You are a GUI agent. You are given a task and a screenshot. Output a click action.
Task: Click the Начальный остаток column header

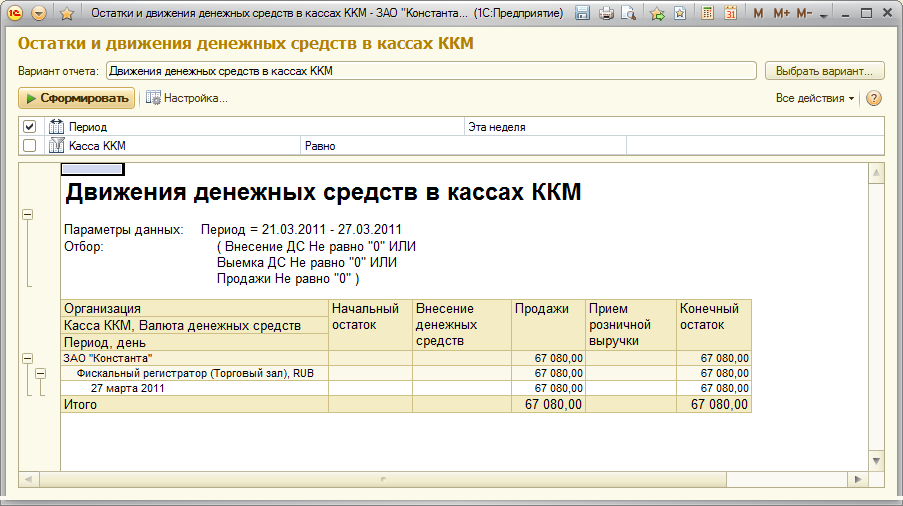click(370, 325)
